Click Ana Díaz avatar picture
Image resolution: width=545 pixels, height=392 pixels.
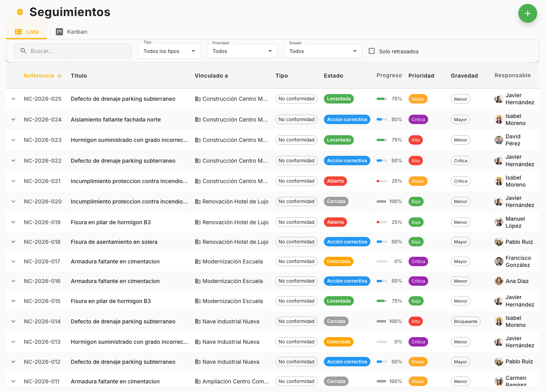point(499,281)
